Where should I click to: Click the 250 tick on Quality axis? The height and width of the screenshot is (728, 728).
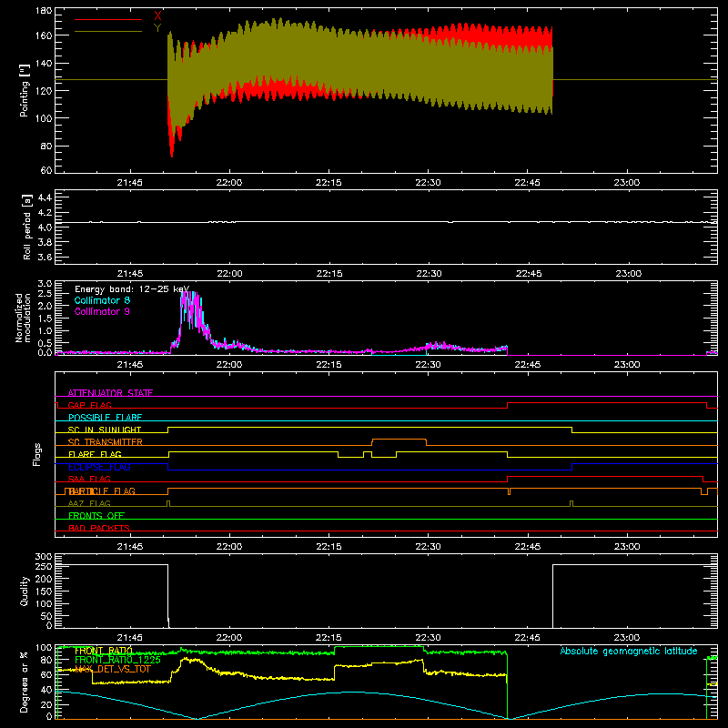tap(44, 566)
